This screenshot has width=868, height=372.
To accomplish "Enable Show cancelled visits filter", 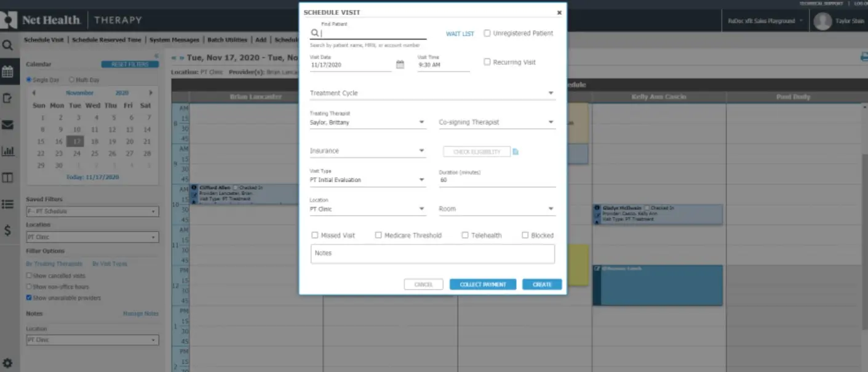I will coord(28,275).
